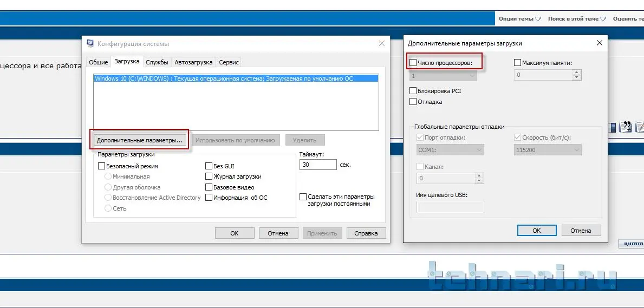Open the Опции темы forum menu
The image size is (644, 308).
coord(520,19)
